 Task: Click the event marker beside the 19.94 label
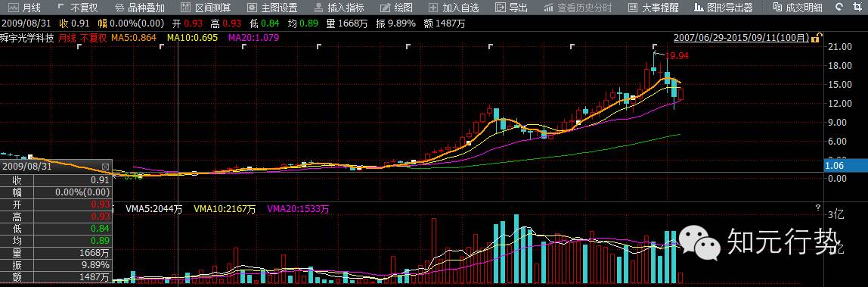(x=655, y=46)
